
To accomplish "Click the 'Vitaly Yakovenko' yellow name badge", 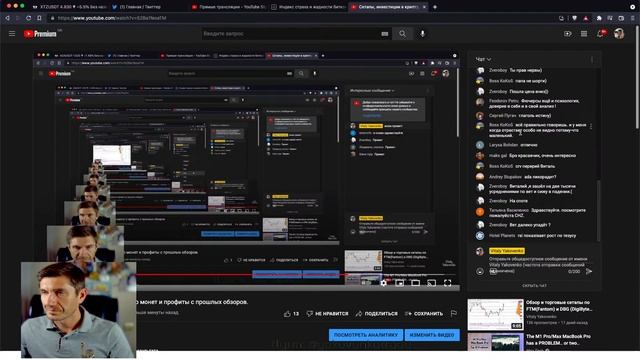I will 507,251.
